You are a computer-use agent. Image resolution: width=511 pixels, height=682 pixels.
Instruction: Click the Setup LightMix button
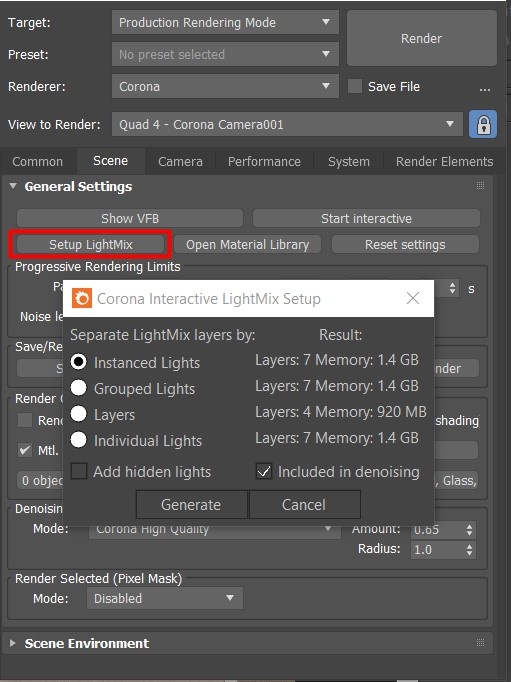[90, 244]
